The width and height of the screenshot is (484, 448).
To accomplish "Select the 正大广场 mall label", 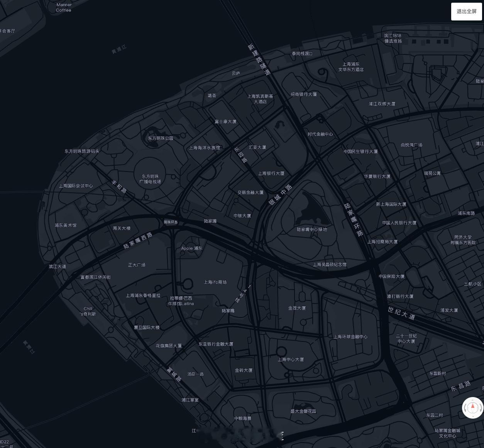I will click(137, 265).
